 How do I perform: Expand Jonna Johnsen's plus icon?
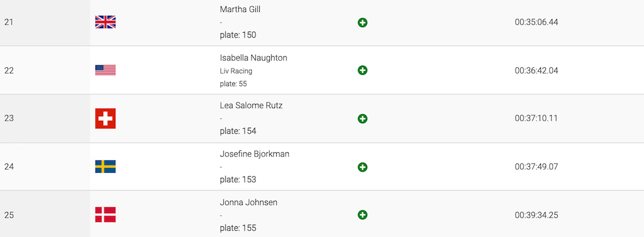coord(362,215)
